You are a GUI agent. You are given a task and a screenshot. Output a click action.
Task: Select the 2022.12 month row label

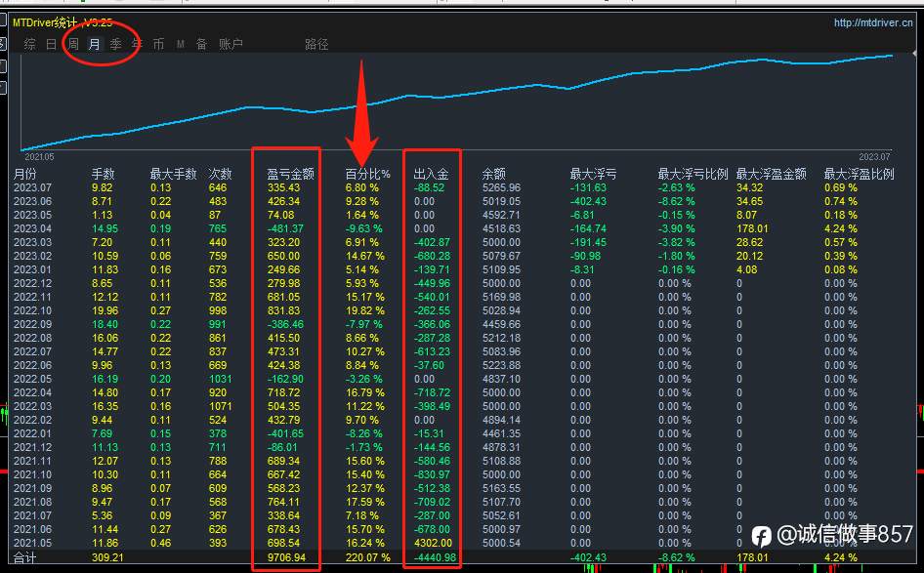(32, 283)
